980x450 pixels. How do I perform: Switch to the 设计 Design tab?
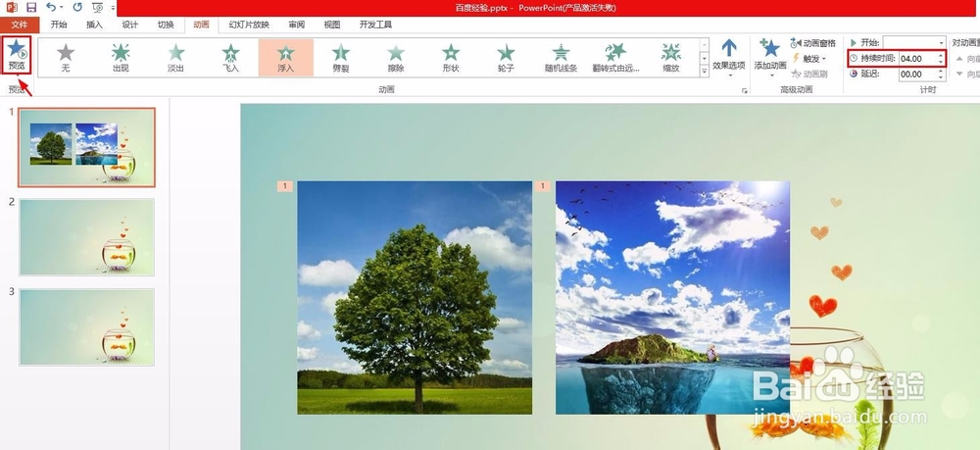click(130, 25)
